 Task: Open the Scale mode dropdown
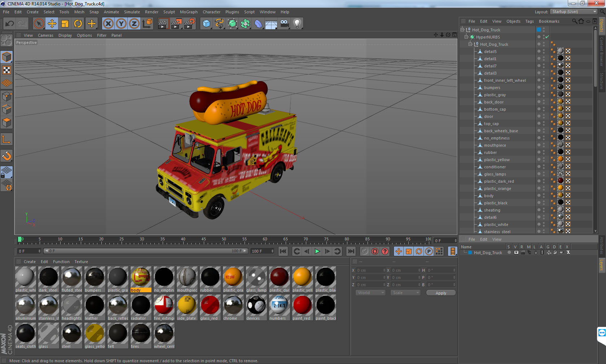(x=405, y=293)
